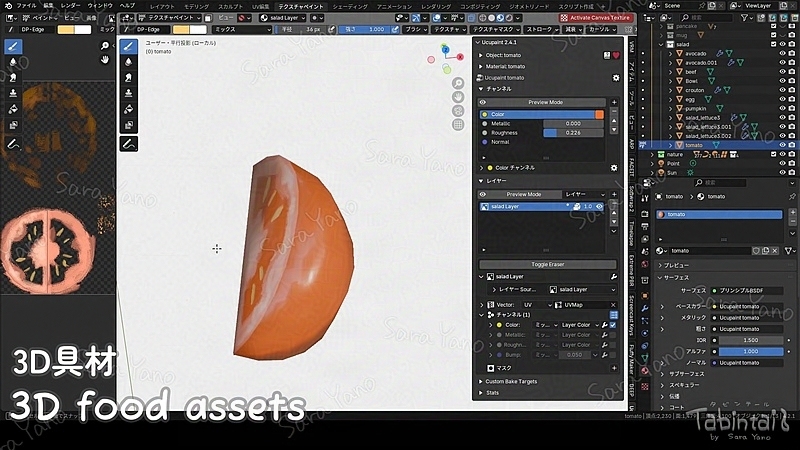The height and width of the screenshot is (450, 800).
Task: Click the red heart icon in Ucupaint header
Action: 616,55
